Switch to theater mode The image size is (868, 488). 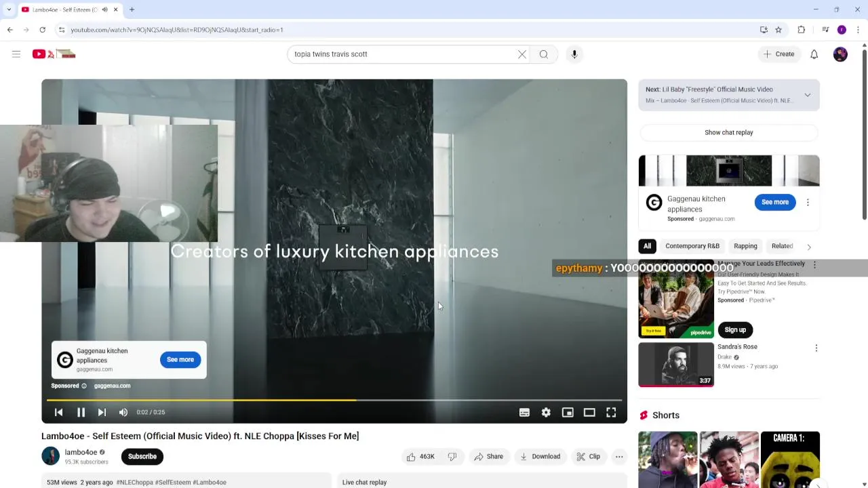[x=589, y=412]
